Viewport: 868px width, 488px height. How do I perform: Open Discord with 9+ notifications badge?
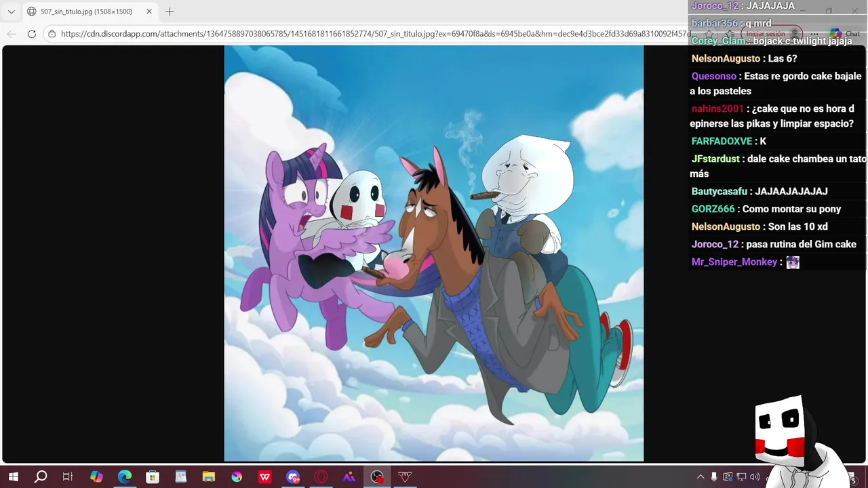pyautogui.click(x=293, y=477)
